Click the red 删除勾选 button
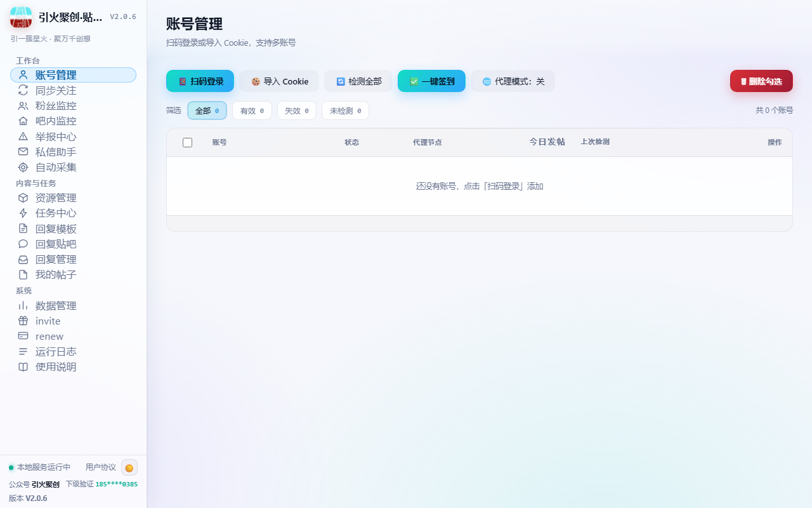Viewport: 812px width, 508px height. [x=761, y=81]
